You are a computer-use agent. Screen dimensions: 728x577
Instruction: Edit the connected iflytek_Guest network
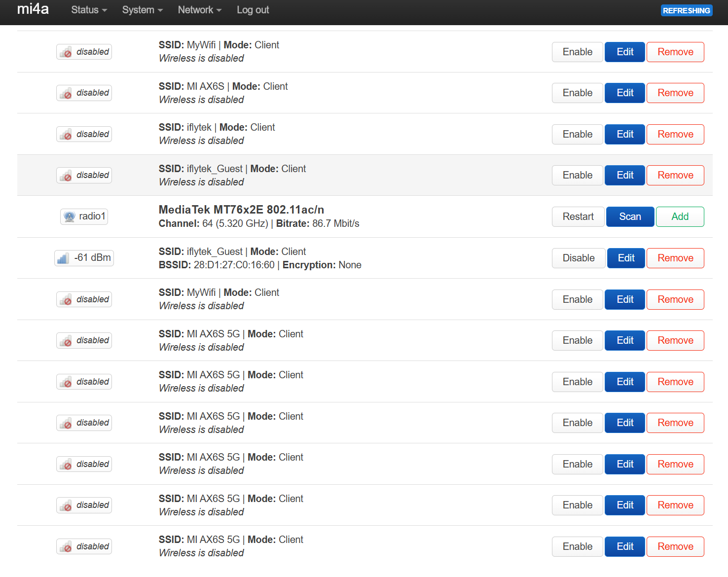tap(625, 258)
